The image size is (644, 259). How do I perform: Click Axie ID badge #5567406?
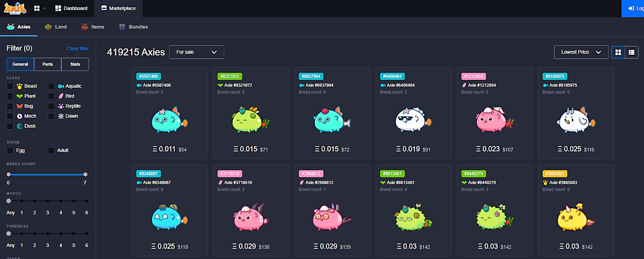(x=149, y=76)
